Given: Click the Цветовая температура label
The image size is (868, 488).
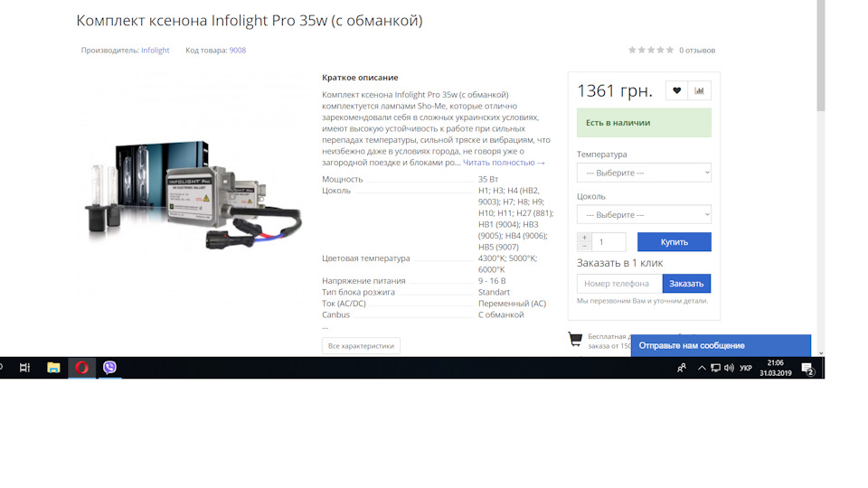Looking at the screenshot, I should (x=366, y=258).
